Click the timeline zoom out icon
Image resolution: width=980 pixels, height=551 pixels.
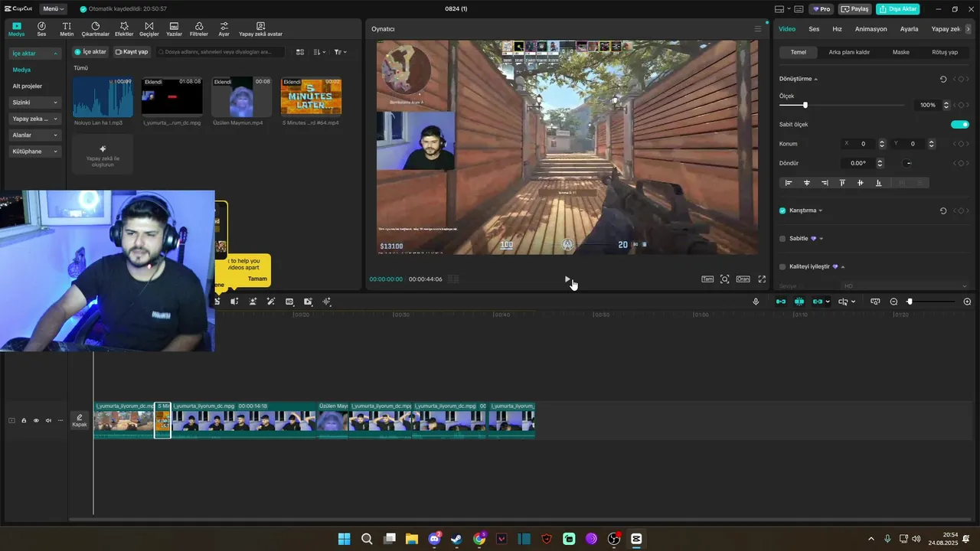(893, 302)
